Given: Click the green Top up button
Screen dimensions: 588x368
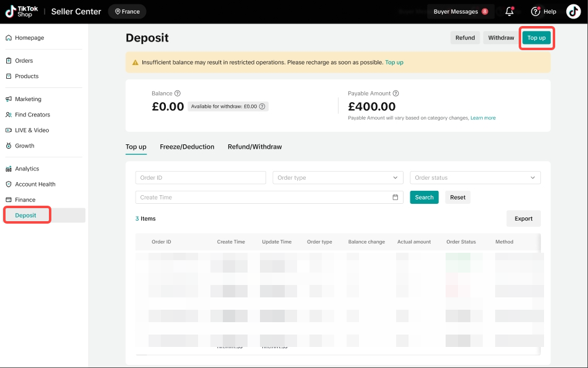Looking at the screenshot, I should pos(536,38).
